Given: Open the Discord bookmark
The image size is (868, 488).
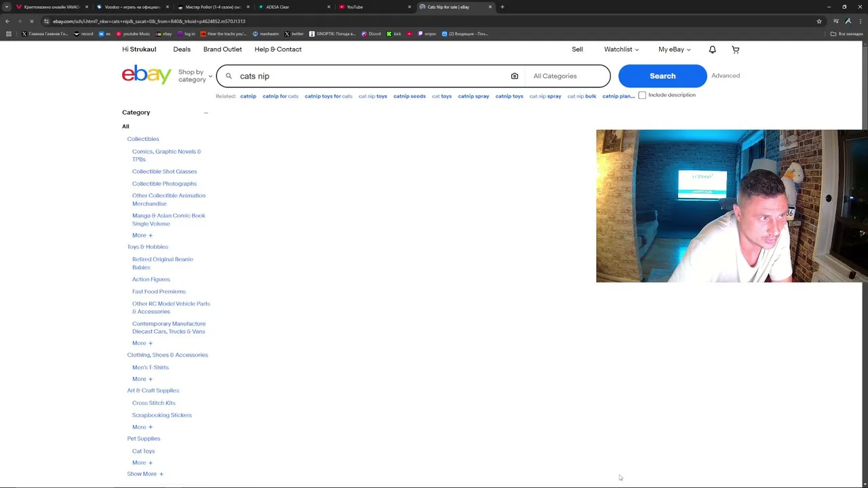Looking at the screenshot, I should [371, 34].
